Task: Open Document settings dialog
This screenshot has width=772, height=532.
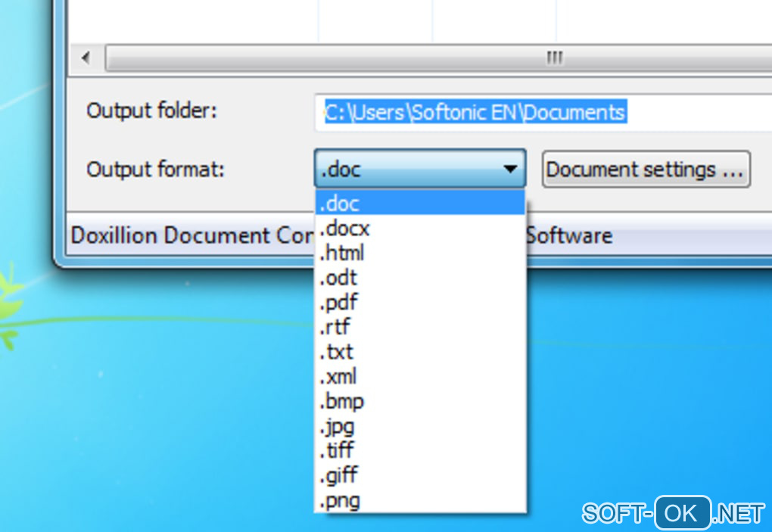Action: [x=646, y=170]
